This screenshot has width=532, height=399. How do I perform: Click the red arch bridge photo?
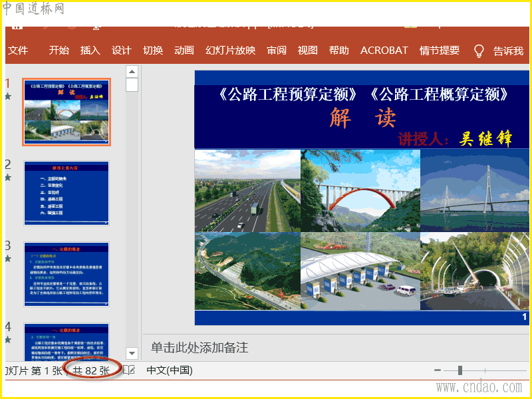click(x=360, y=191)
